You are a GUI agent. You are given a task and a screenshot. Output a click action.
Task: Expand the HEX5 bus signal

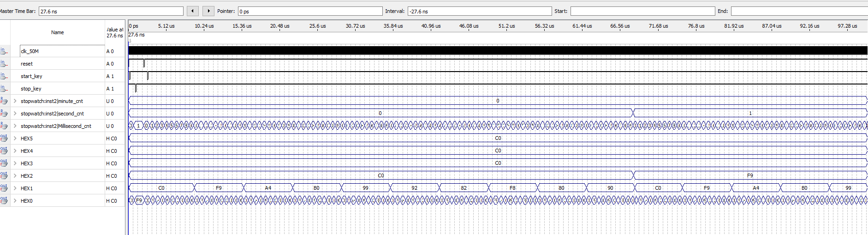pyautogui.click(x=15, y=139)
